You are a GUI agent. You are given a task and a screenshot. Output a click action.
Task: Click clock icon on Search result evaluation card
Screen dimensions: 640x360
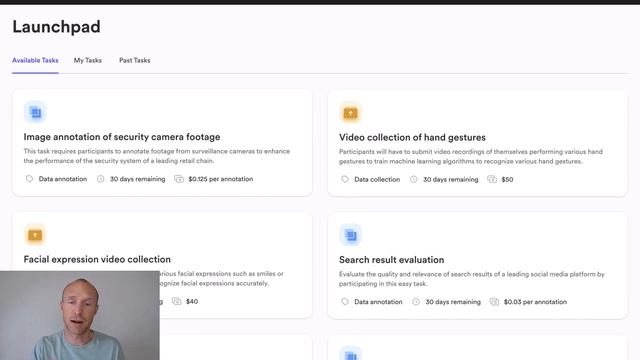tap(416, 302)
